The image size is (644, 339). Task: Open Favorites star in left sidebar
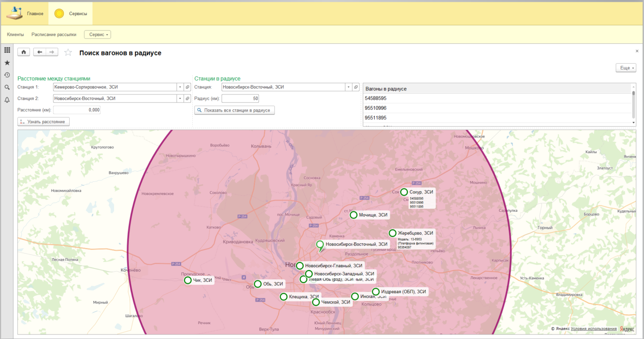tap(7, 63)
